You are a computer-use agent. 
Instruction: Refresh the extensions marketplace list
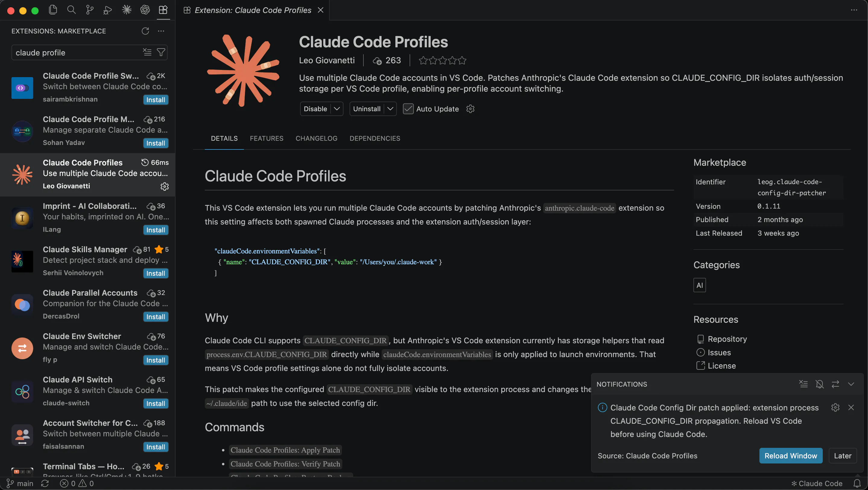(145, 31)
